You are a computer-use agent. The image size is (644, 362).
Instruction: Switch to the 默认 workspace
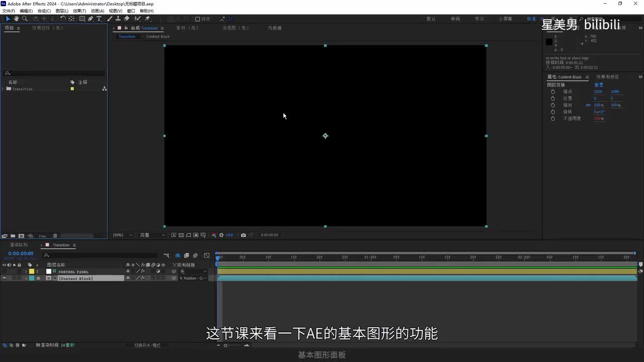click(431, 19)
